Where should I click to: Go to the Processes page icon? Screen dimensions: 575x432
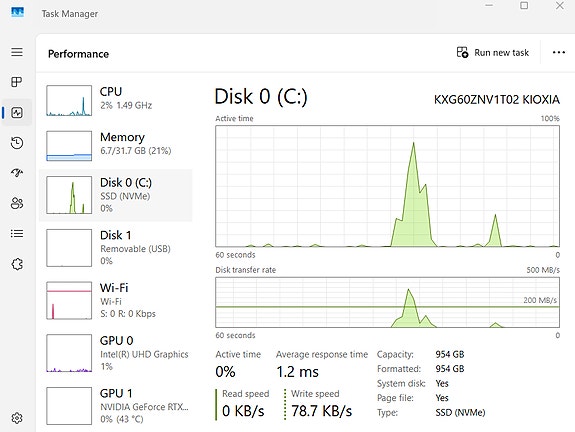point(17,82)
